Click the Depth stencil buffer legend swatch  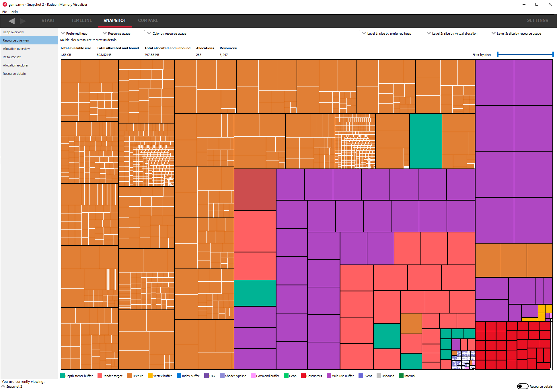[x=63, y=376]
